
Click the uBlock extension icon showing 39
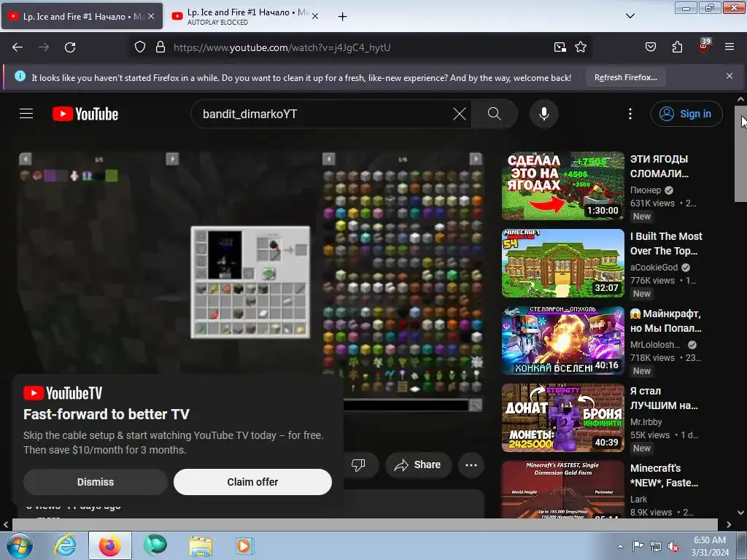point(704,46)
